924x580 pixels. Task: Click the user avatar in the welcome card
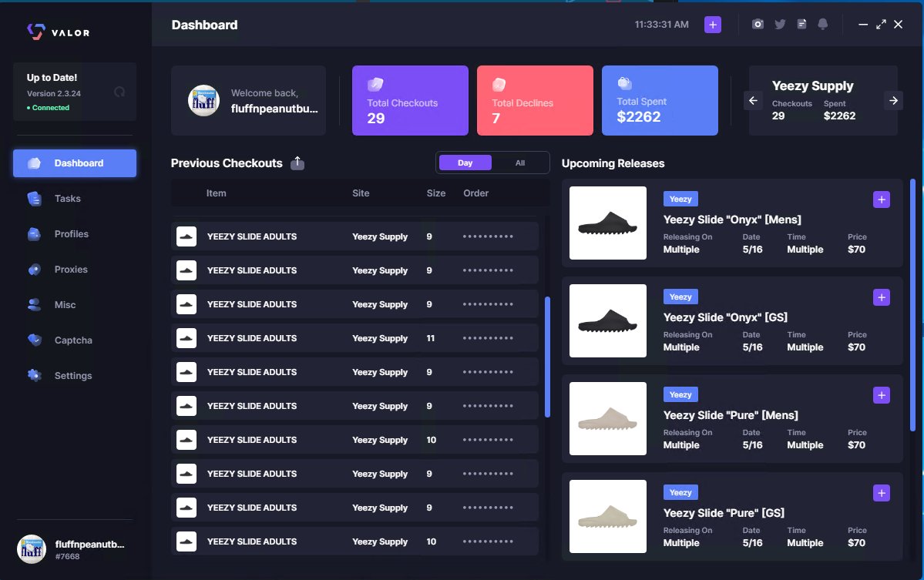pyautogui.click(x=204, y=101)
